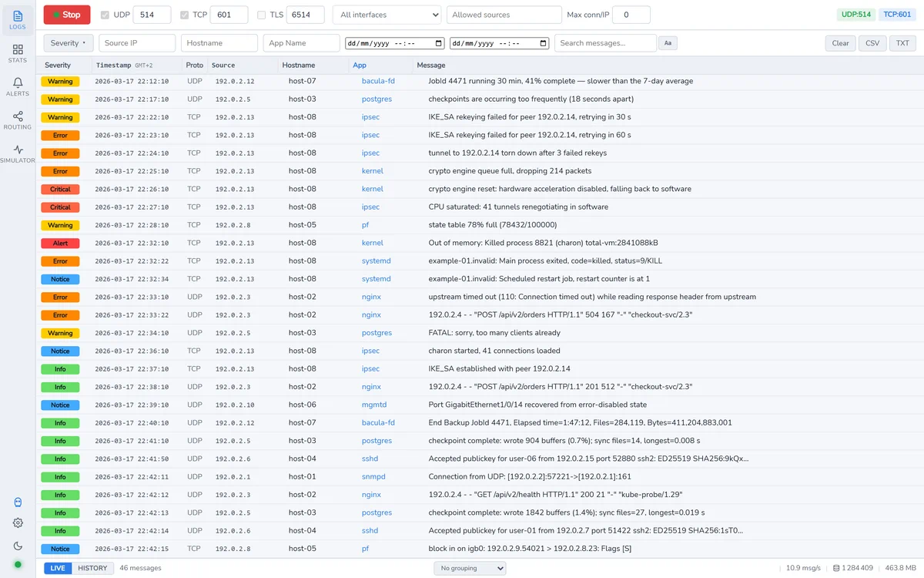Open bacula-fd link in the 22:12:10 row
Image resolution: width=924 pixels, height=578 pixels.
coord(378,81)
